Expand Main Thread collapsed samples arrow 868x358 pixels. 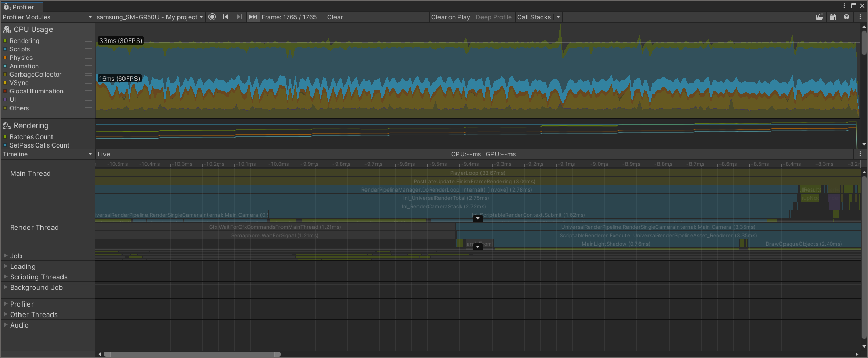(x=478, y=218)
